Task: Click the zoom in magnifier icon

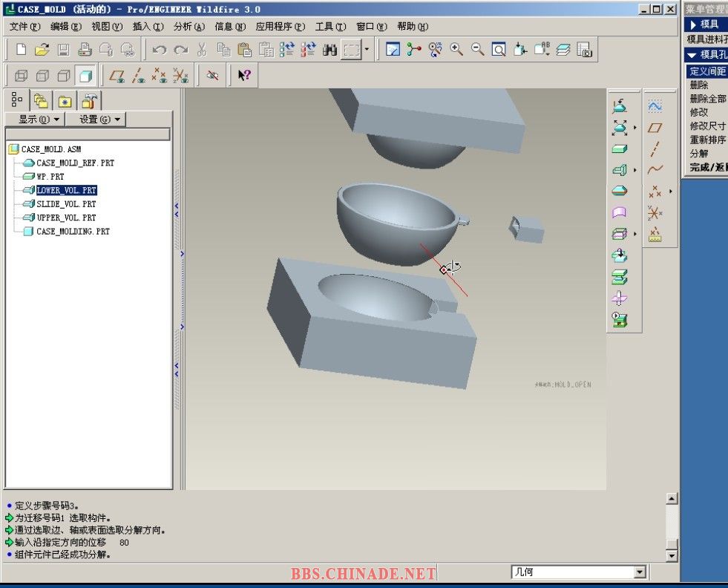Action: (x=456, y=50)
